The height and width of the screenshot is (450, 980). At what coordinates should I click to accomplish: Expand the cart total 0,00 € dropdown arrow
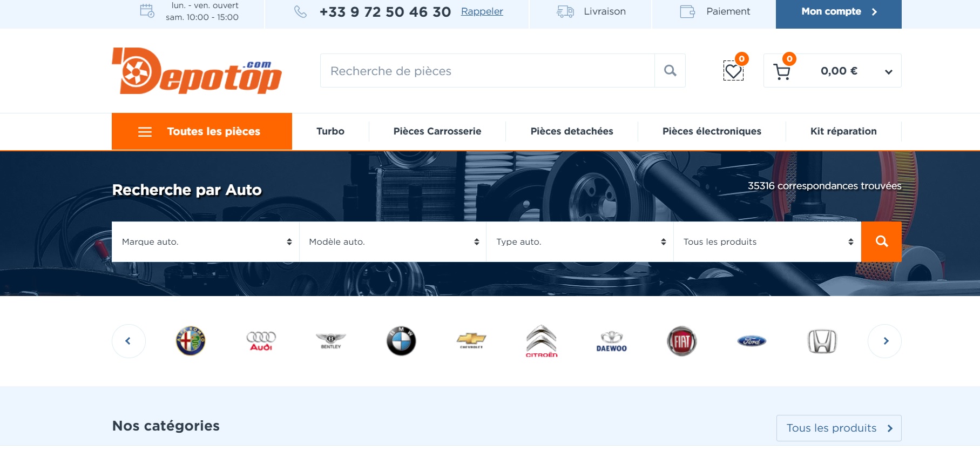(888, 71)
